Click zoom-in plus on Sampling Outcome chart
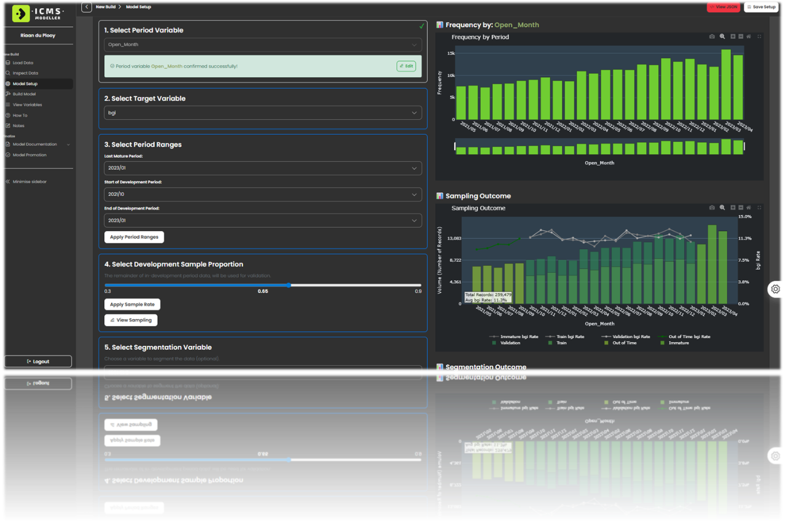The image size is (785, 532). pos(733,208)
